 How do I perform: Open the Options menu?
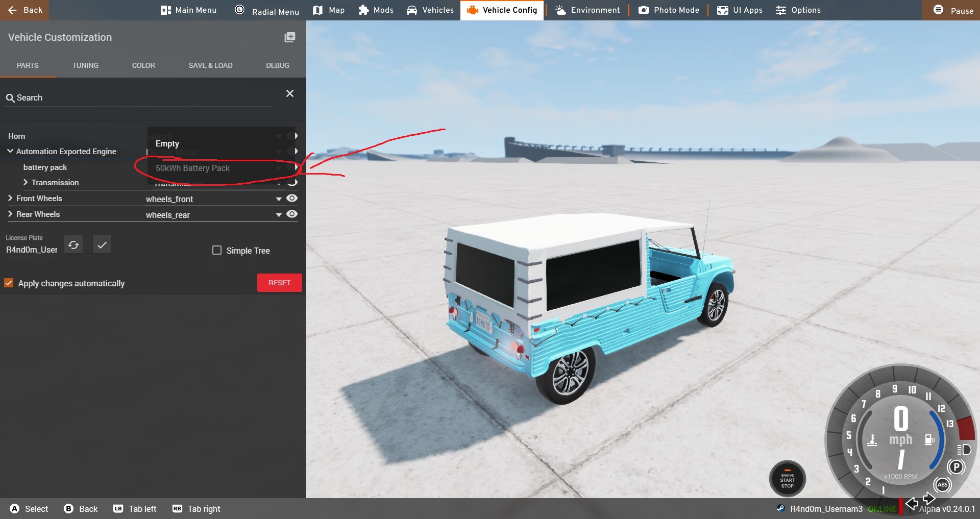point(798,10)
